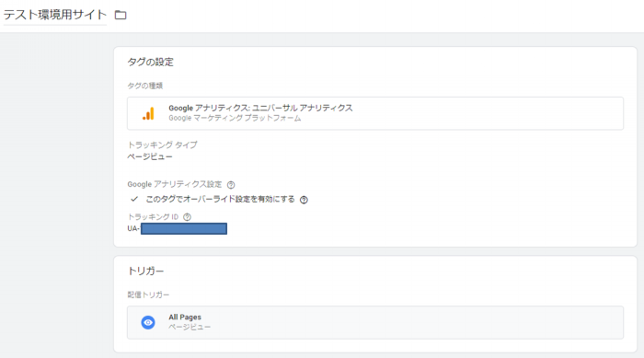This screenshot has width=644, height=358.
Task: Click the ページビュー text under All Pages
Action: (190, 328)
